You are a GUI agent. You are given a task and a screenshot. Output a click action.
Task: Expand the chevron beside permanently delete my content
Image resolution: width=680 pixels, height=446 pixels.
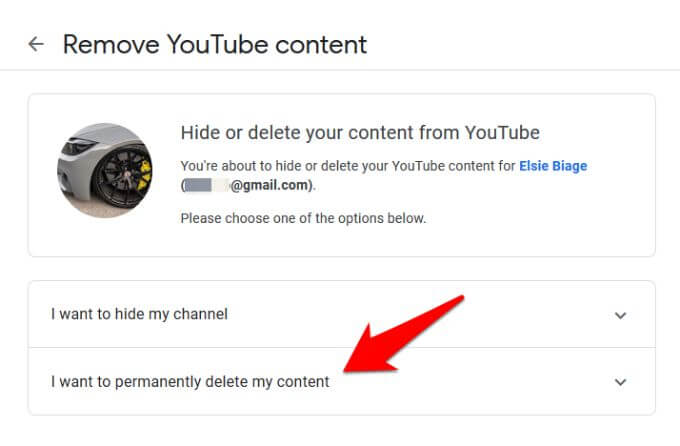point(621,382)
